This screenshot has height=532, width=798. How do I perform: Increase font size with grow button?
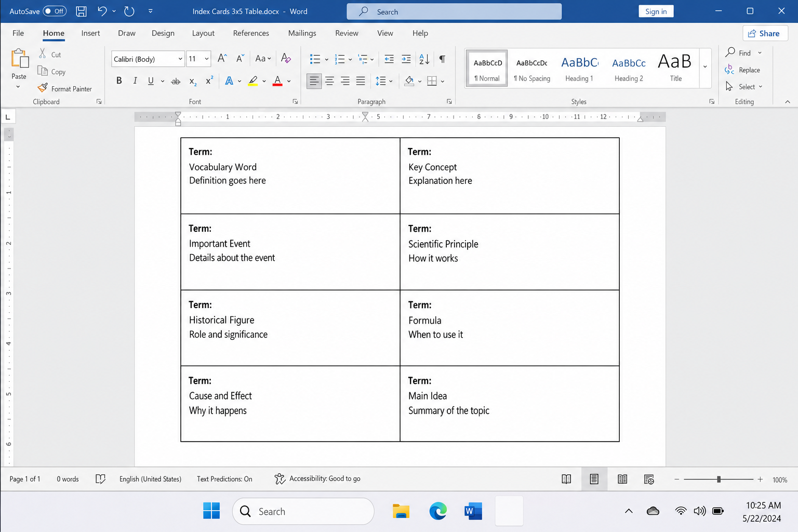[x=222, y=58]
